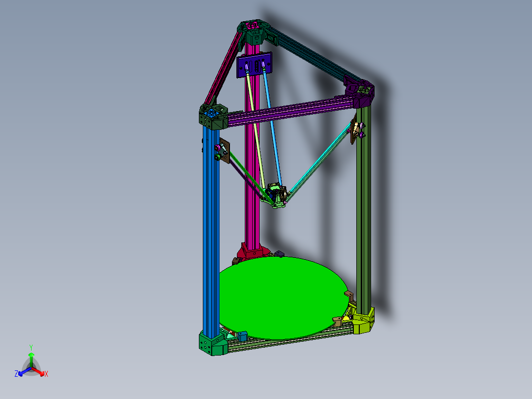
Task: Select the central effector platform assembly
Action: click(275, 196)
